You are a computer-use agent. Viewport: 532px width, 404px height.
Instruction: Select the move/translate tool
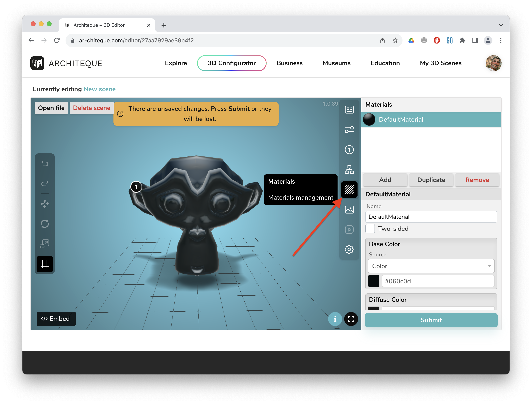click(45, 204)
